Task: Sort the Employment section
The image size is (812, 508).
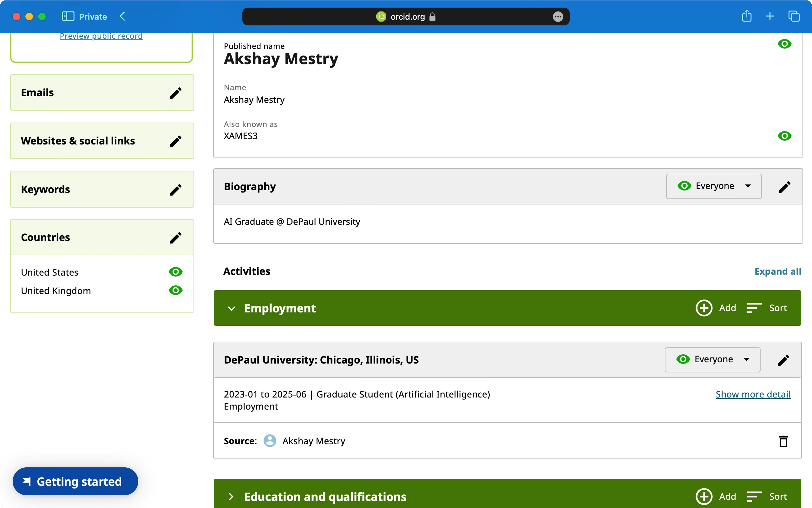Action: pyautogui.click(x=766, y=308)
